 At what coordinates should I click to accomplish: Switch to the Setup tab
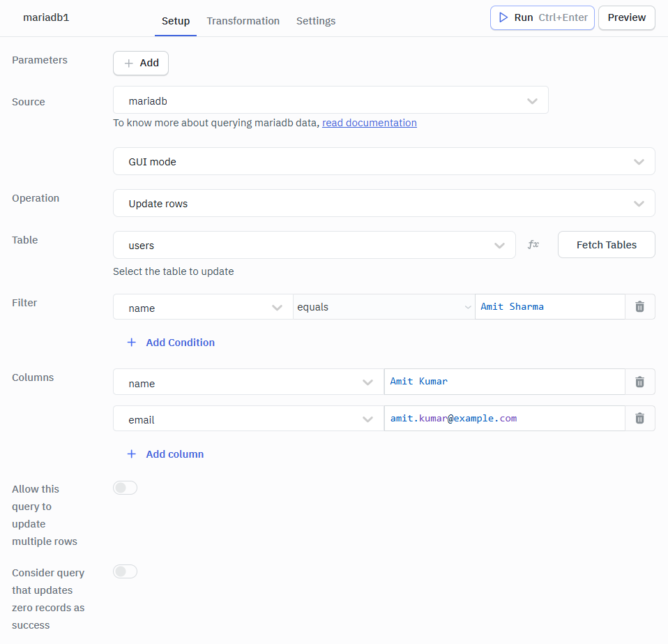tap(176, 21)
